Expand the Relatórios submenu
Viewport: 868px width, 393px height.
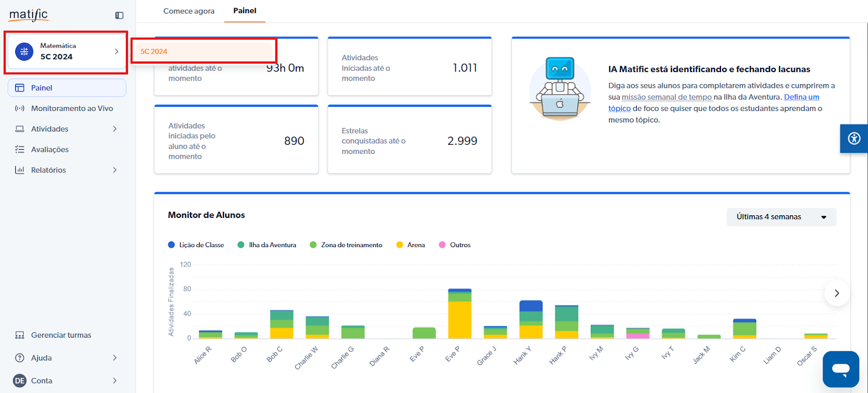[114, 170]
